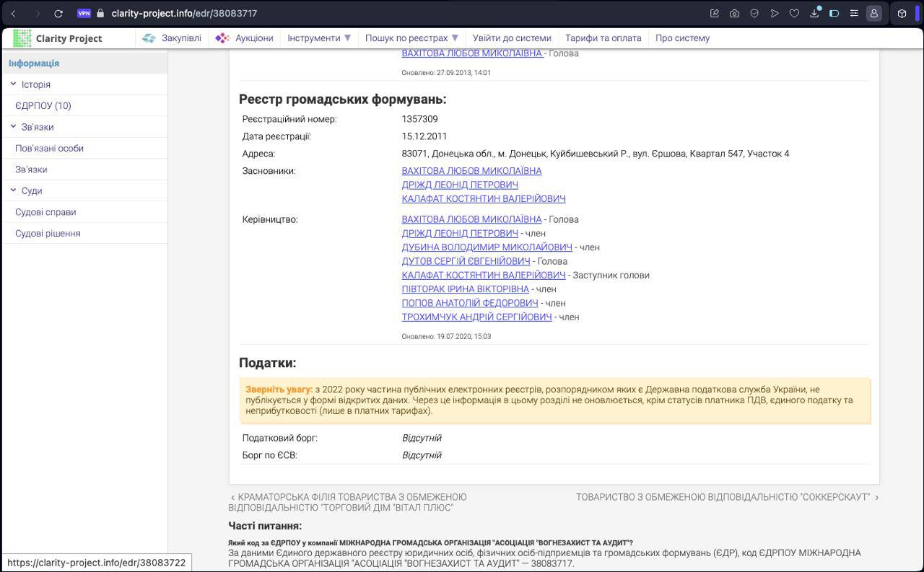
Task: Click the VPN badge in address bar
Action: (x=84, y=13)
